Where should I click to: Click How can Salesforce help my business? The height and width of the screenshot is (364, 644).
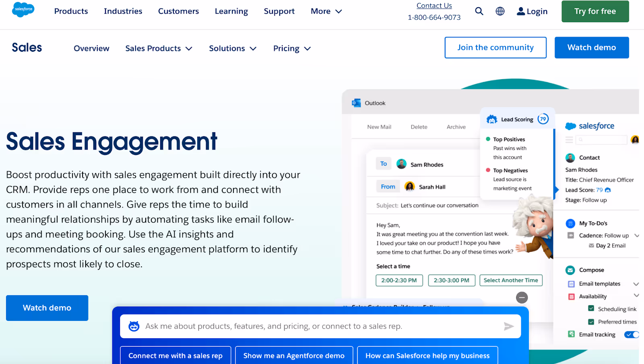pyautogui.click(x=427, y=356)
